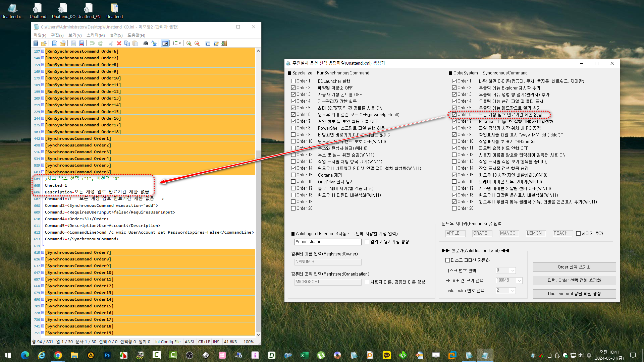The width and height of the screenshot is (644, 362).
Task: Uncheck OobeSystem Order 6 password expiry checkbox
Action: (x=454, y=115)
